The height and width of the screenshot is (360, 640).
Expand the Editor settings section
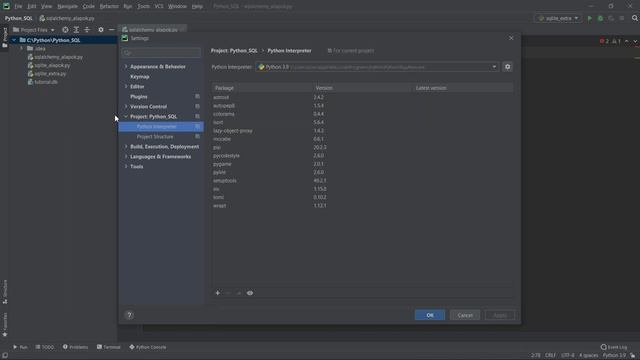click(x=126, y=87)
